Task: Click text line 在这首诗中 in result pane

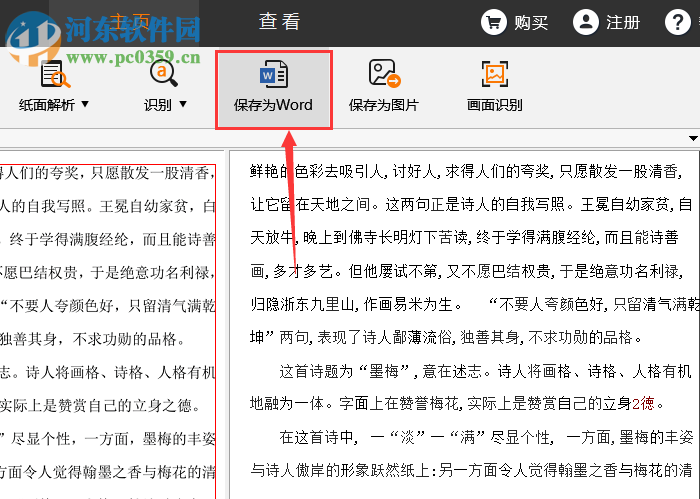Action: coord(486,437)
